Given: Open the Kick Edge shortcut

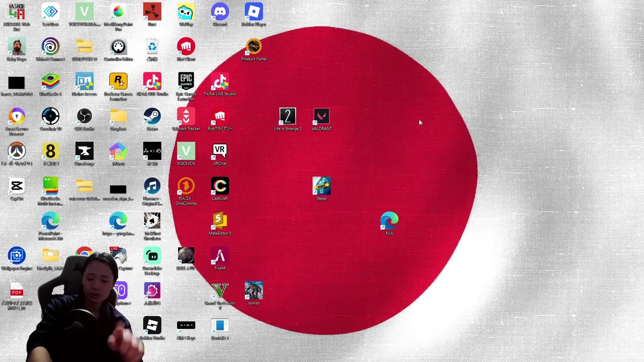Looking at the screenshot, I should pos(389,221).
